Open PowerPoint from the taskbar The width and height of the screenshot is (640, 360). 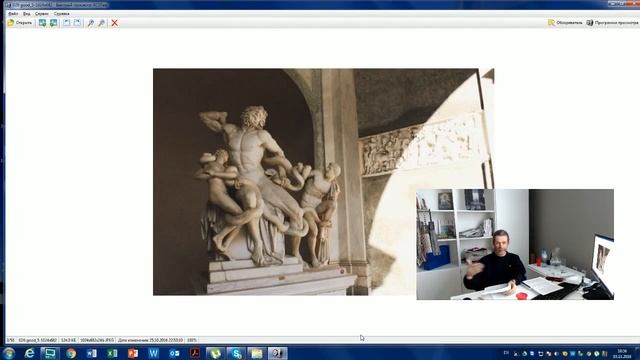pyautogui.click(x=133, y=353)
